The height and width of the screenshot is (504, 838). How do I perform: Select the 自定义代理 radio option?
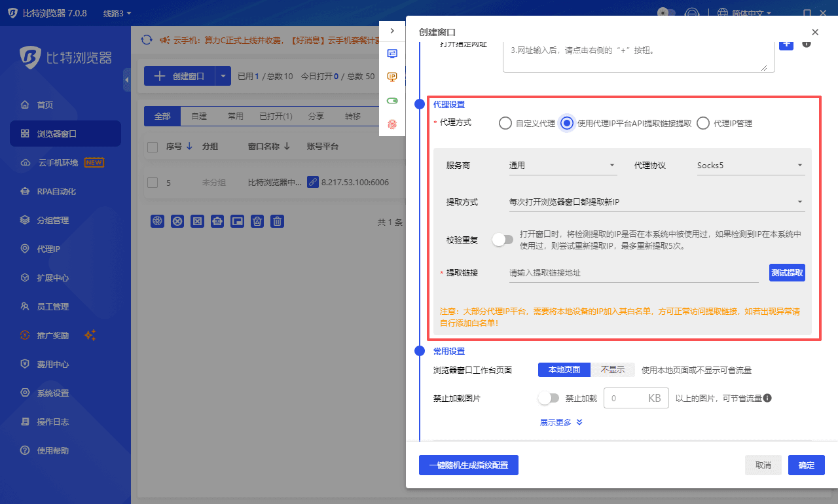(505, 123)
